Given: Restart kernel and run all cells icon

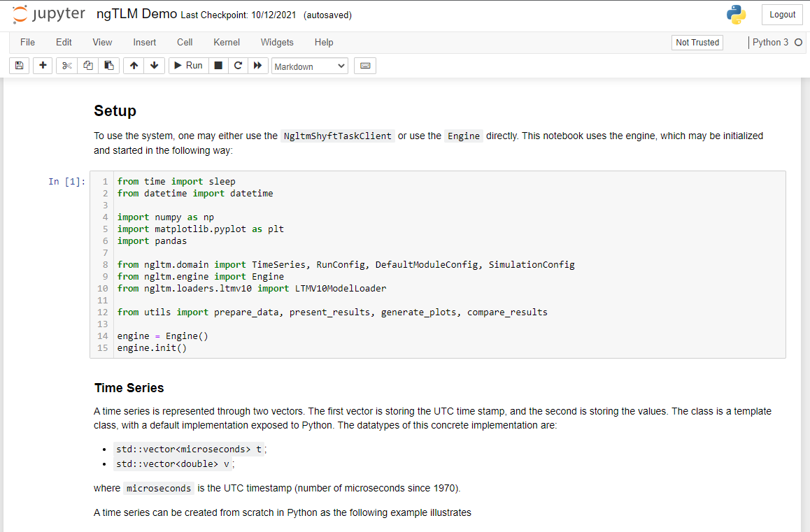Looking at the screenshot, I should 257,66.
